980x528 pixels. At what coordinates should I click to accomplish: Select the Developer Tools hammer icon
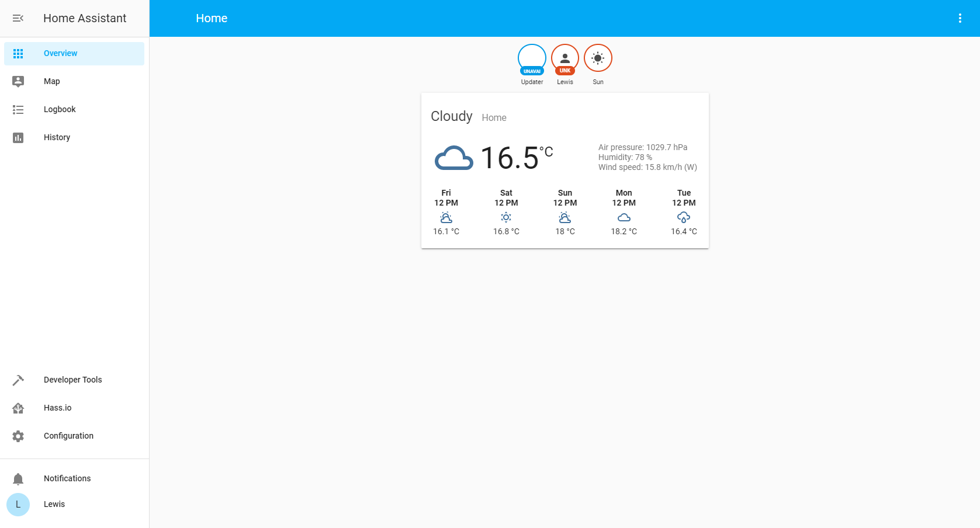coord(18,380)
